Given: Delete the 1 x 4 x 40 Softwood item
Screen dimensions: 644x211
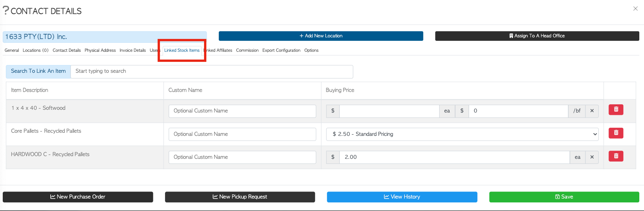Looking at the screenshot, I should (x=616, y=110).
